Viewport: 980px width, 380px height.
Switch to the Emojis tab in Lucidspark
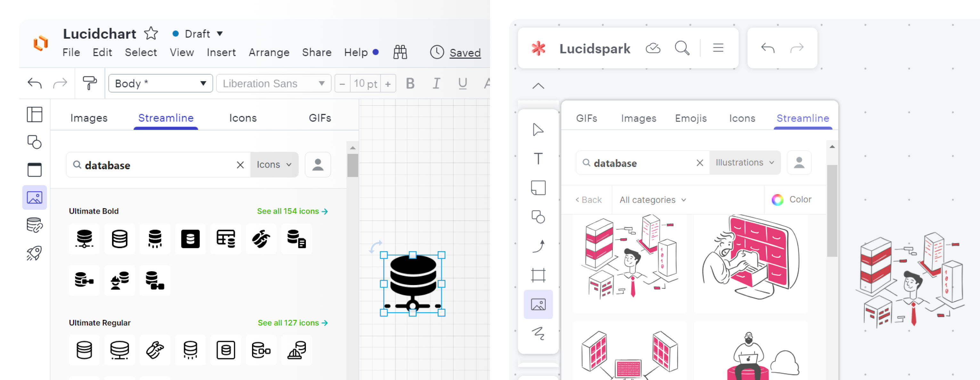tap(690, 118)
